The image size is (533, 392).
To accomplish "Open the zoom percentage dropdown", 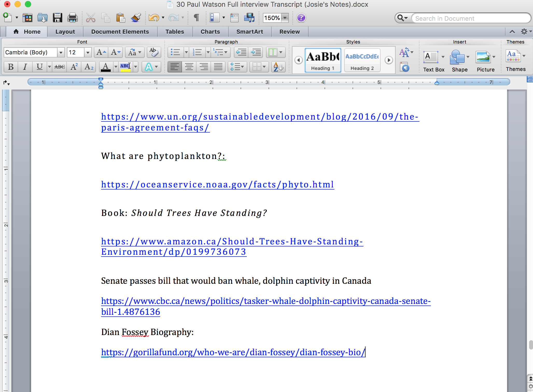I will pos(285,18).
